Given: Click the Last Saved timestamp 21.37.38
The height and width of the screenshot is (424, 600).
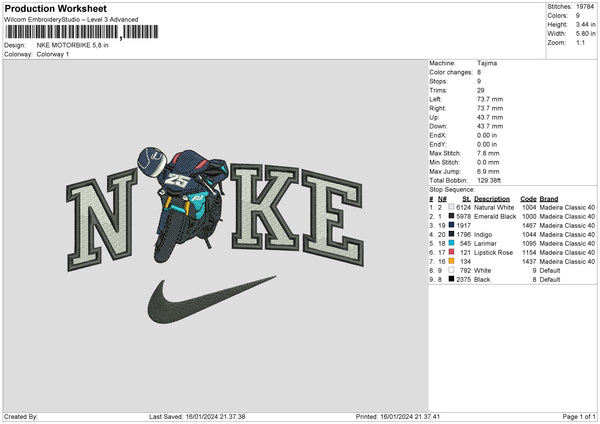Looking at the screenshot, I should click(215, 416).
